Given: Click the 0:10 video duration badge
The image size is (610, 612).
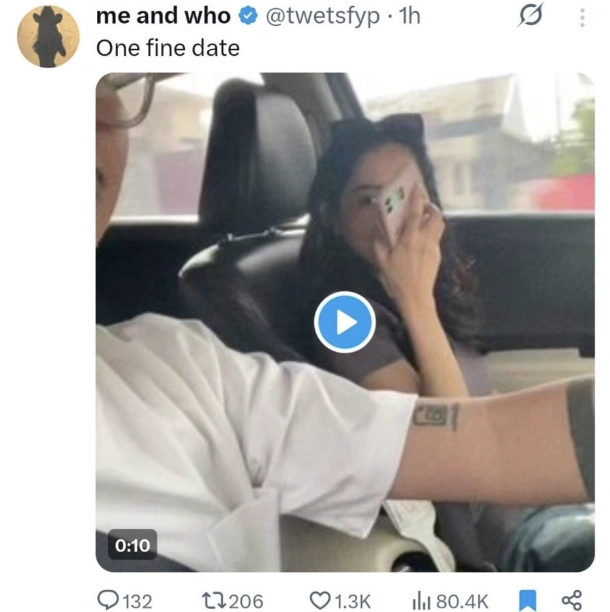Looking at the screenshot, I should [x=132, y=545].
